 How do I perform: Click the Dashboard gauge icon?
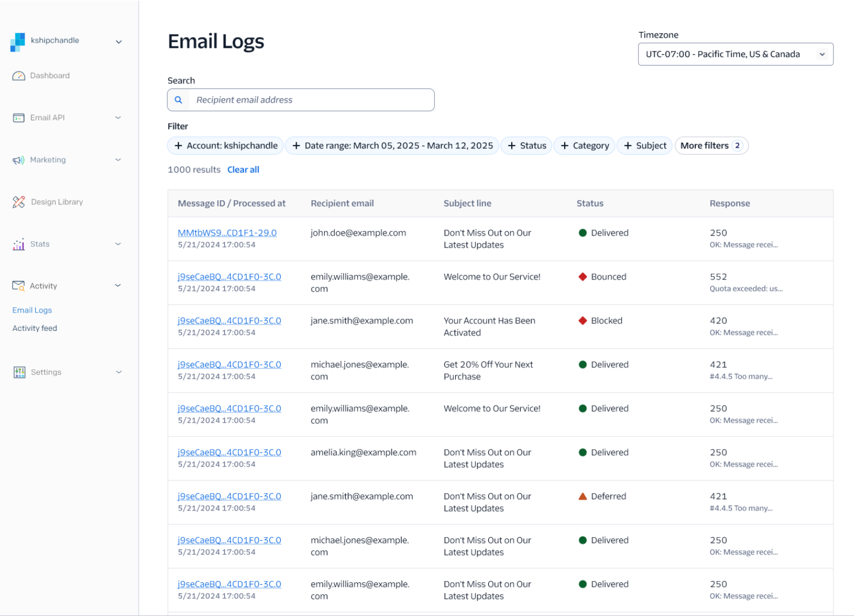(x=19, y=76)
